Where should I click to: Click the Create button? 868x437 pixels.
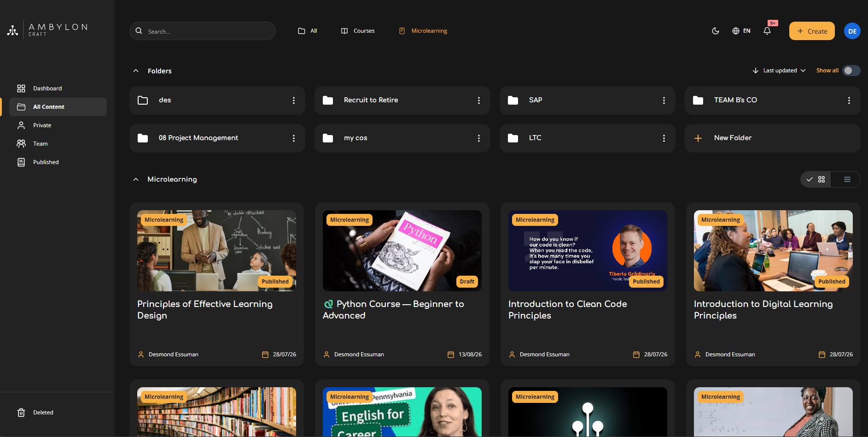tap(812, 31)
